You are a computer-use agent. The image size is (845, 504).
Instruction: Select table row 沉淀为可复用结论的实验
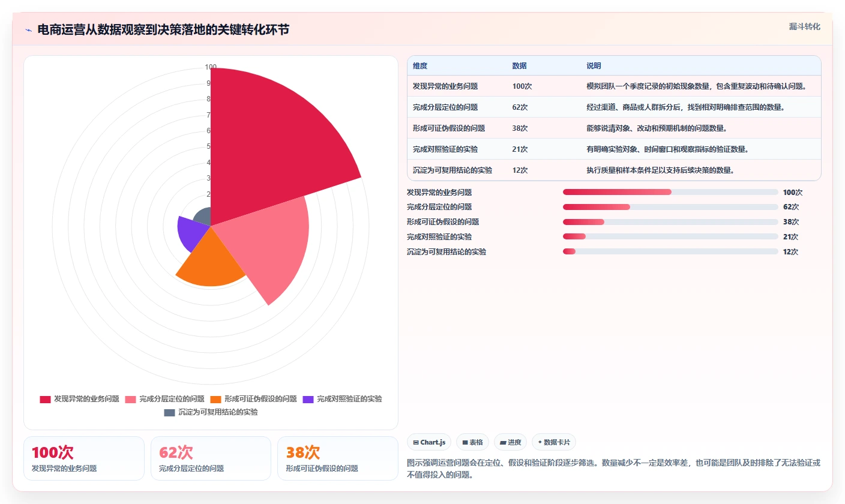tap(614, 170)
